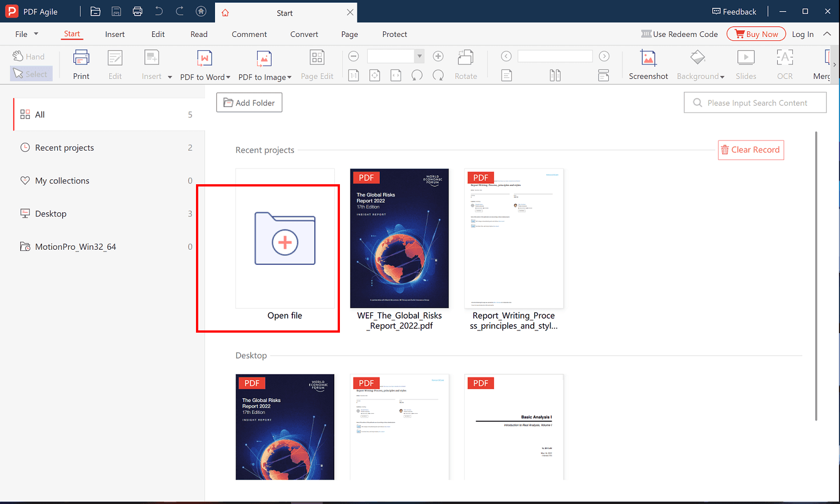Go to next page arrow icon

coord(604,56)
